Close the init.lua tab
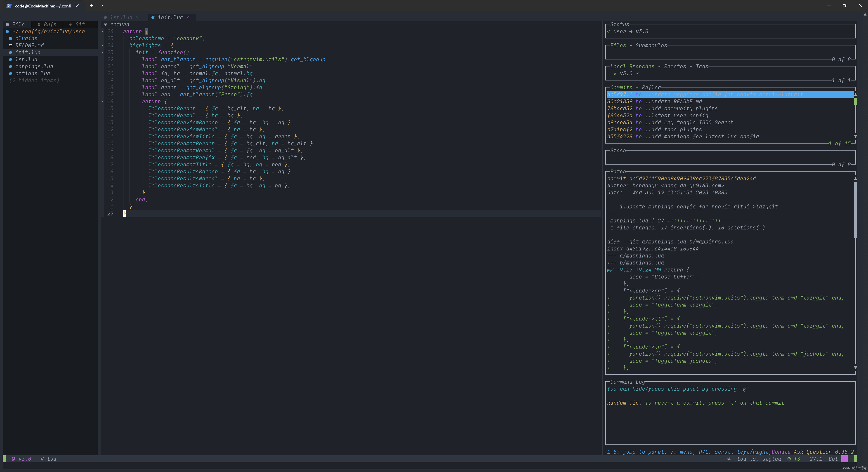This screenshot has height=472, width=868. click(x=188, y=17)
